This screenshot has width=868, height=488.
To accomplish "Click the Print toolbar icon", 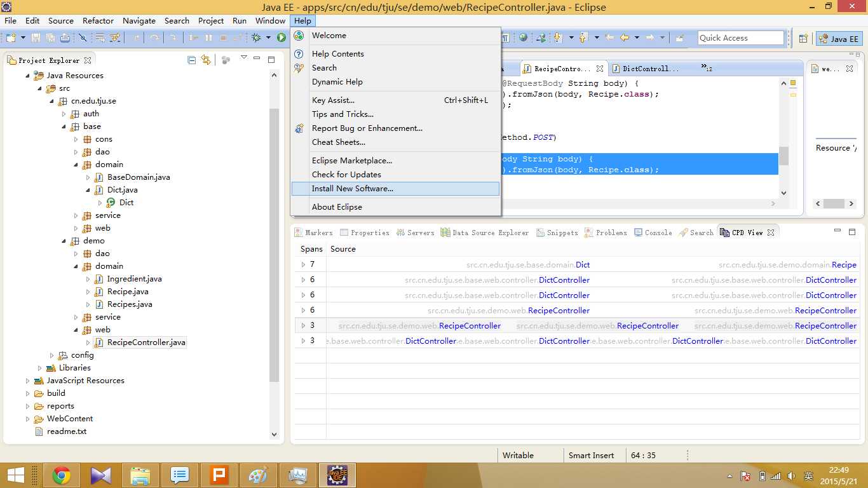I will point(65,38).
